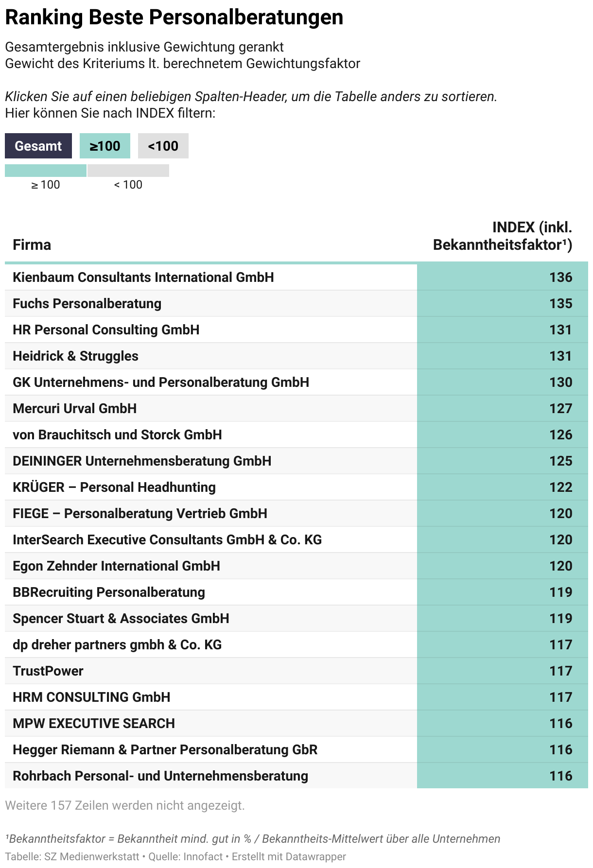Click the Fuchs Personalberatung row

87,303
